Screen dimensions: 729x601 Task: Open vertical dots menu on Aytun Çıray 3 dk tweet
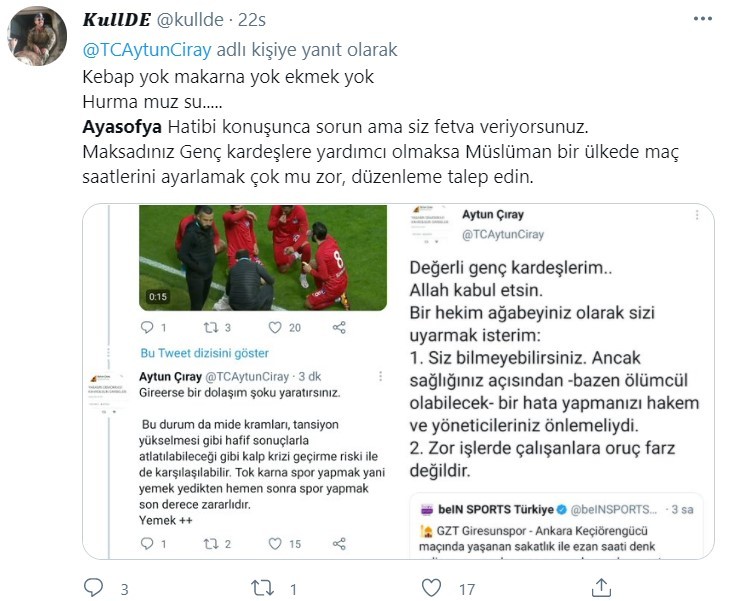[380, 376]
